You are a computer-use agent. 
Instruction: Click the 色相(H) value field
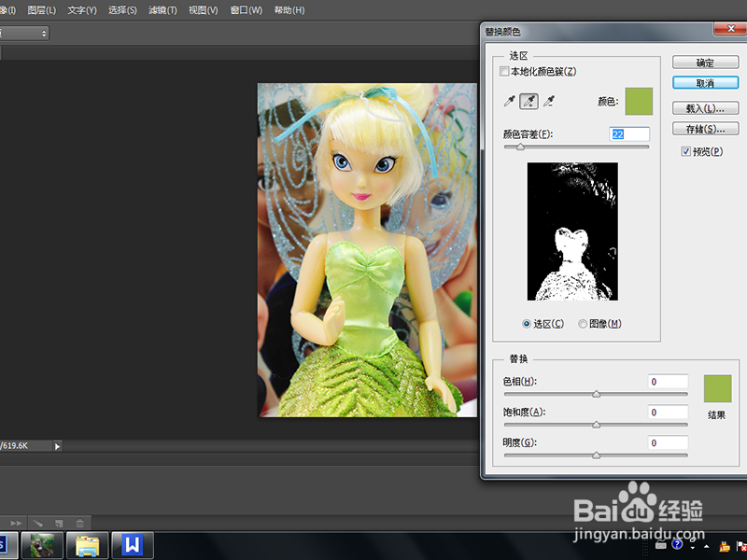point(668,382)
